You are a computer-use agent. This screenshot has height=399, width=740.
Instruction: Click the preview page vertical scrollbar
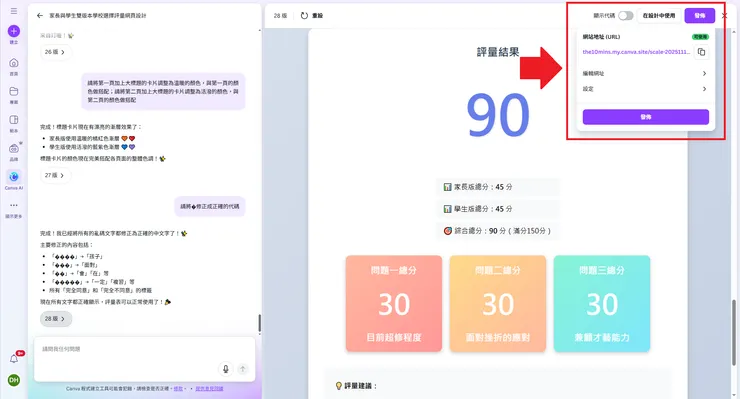734,332
